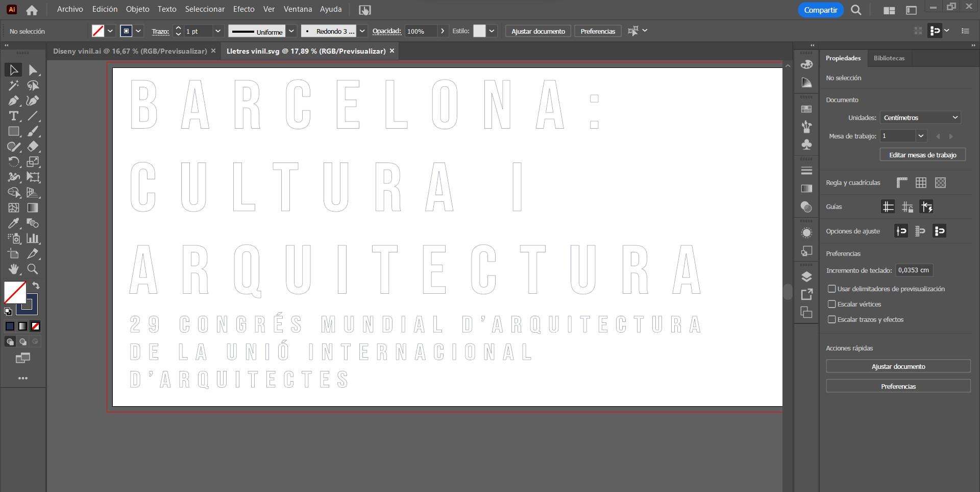Open the Edit Toolbar three-dots menu
Image resolution: width=980 pixels, height=492 pixels.
click(23, 379)
